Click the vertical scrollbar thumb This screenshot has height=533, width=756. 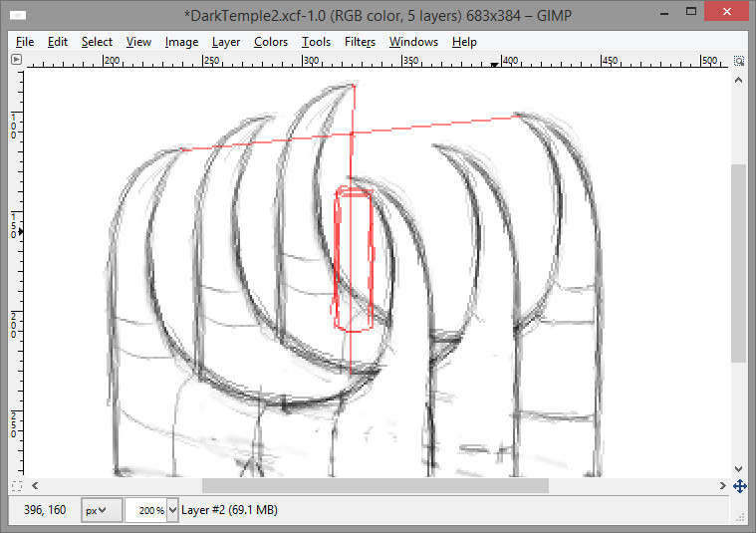pyautogui.click(x=739, y=263)
